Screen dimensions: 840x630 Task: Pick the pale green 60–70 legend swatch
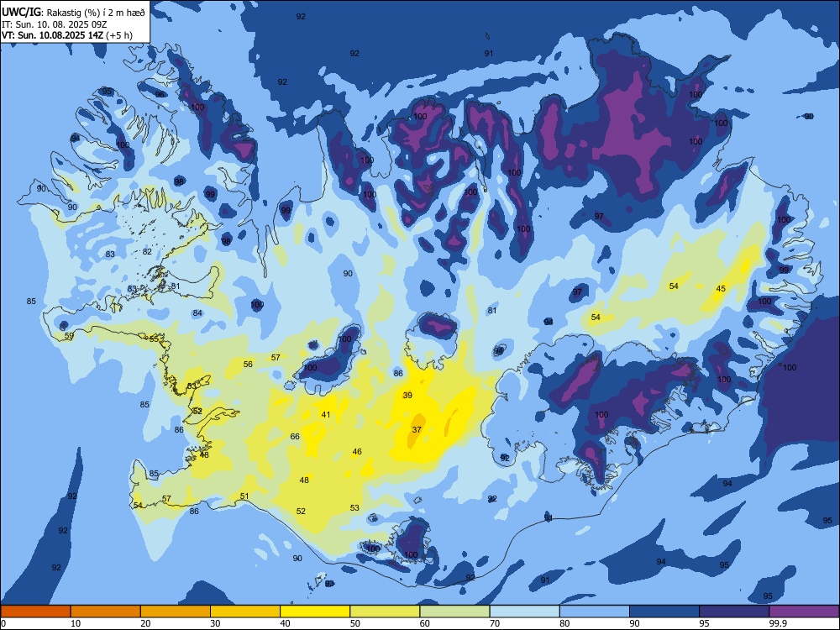454,612
